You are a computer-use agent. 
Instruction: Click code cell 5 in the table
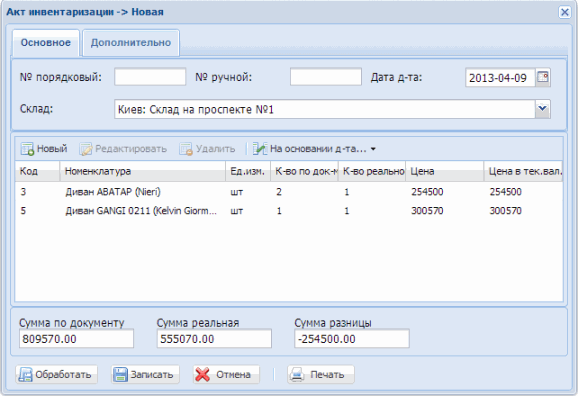pos(23,211)
